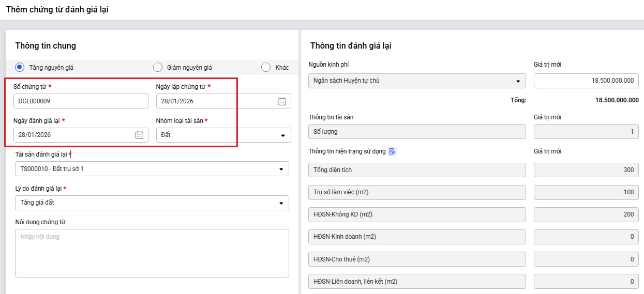This screenshot has width=644, height=294.
Task: Open Nguồn kinh phí dropdown arrow
Action: point(518,81)
